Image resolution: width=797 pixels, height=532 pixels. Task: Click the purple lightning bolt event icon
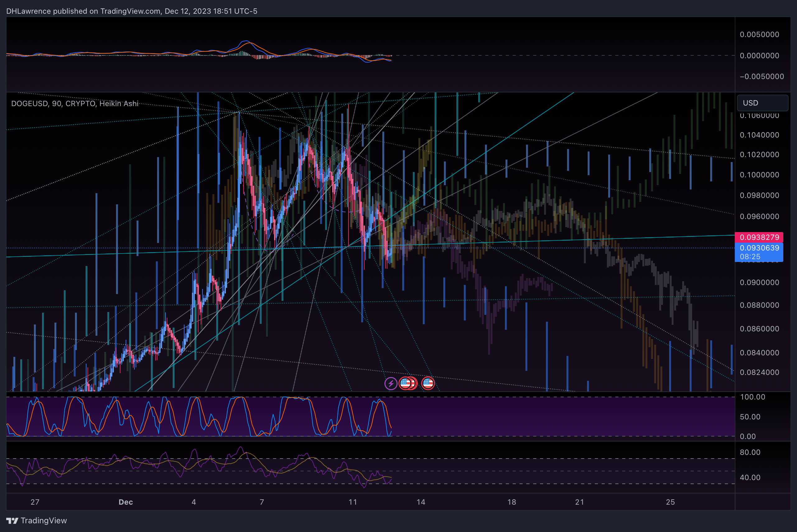[x=391, y=383]
